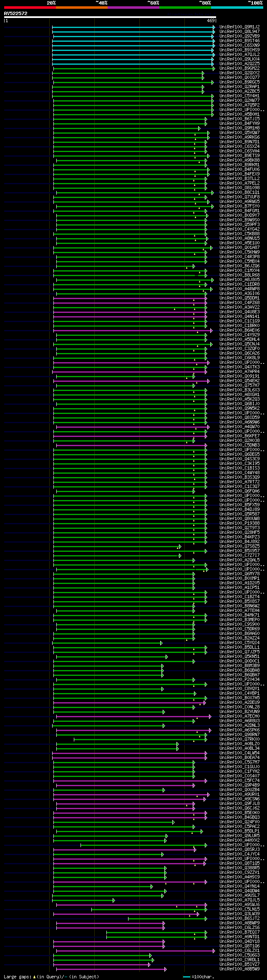
Task: Select the UniRef100_Q2QXY2 entry
Action: (239, 73)
